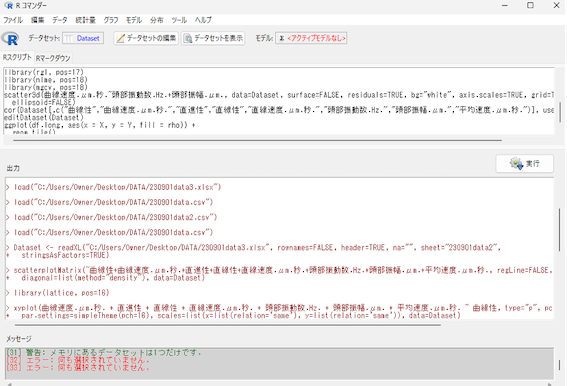Viewport: 567px width, 386px height.
Task: Open the ツール menu
Action: (179, 20)
